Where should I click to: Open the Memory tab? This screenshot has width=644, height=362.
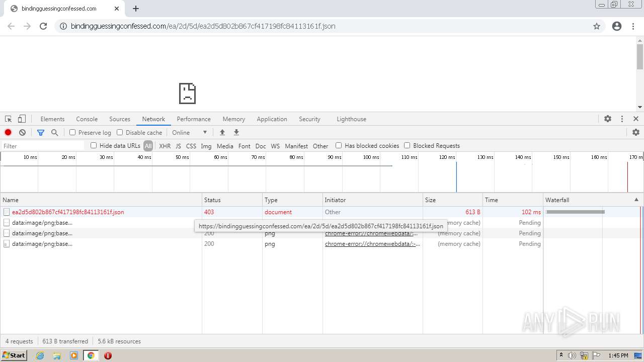click(234, 119)
